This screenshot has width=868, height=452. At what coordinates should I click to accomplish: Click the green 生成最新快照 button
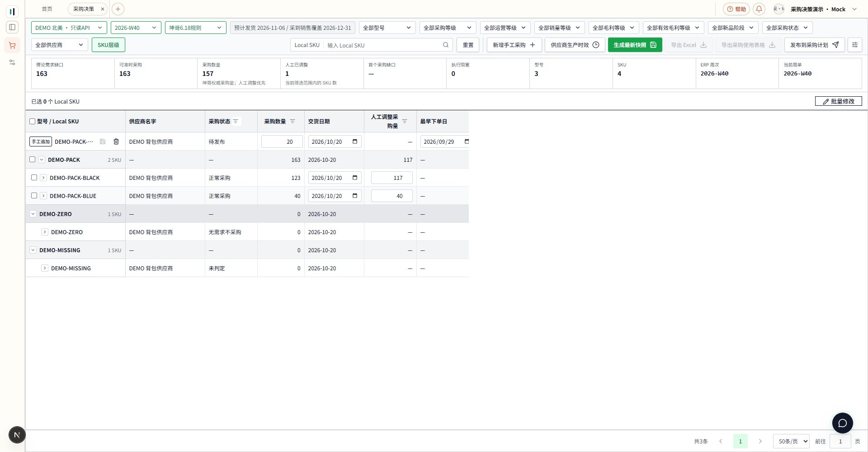(x=635, y=45)
